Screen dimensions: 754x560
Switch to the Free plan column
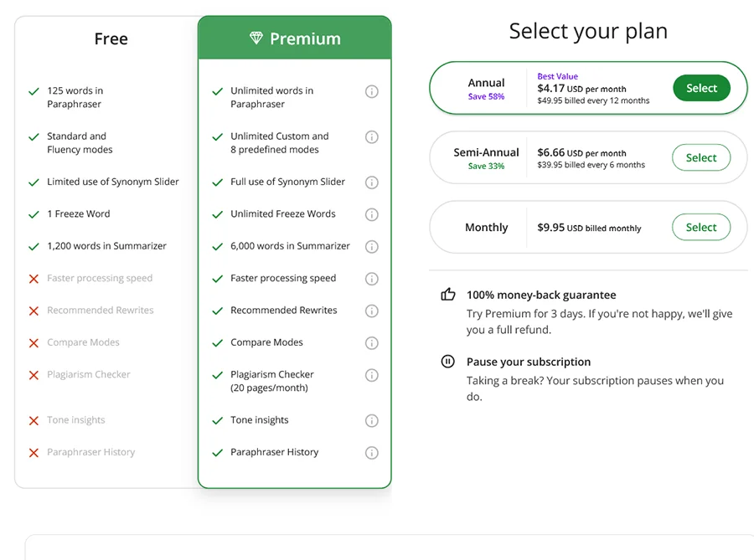click(x=111, y=39)
